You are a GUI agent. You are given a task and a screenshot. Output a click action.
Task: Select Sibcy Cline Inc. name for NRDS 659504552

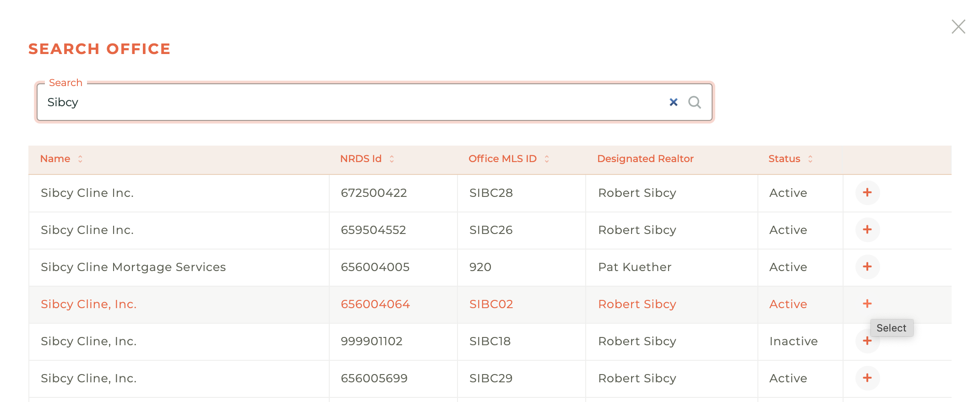coord(87,230)
